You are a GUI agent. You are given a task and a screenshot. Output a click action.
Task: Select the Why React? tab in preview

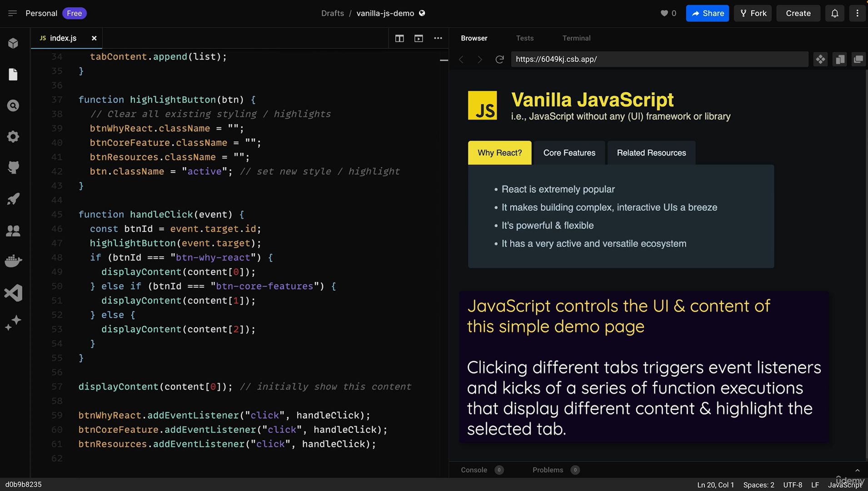(x=499, y=153)
